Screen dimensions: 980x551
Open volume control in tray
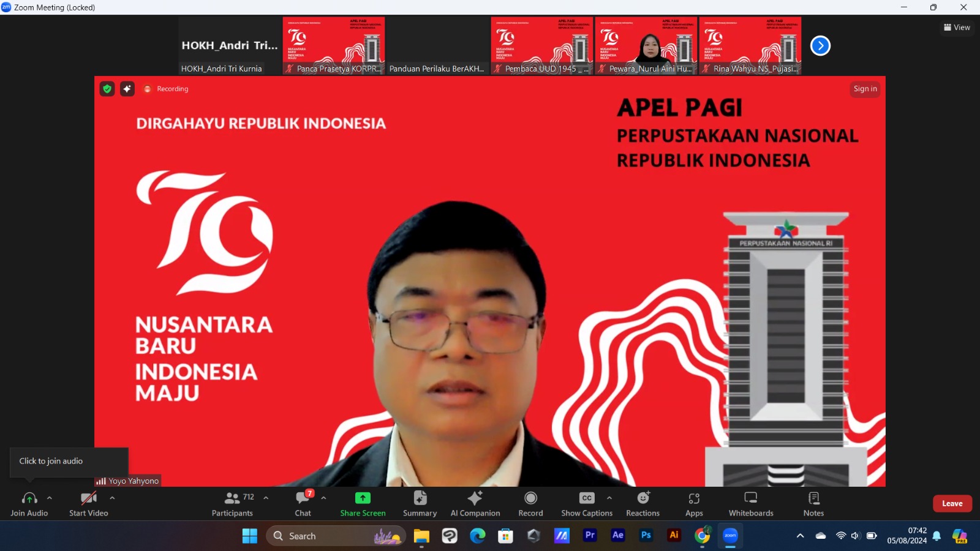point(856,536)
